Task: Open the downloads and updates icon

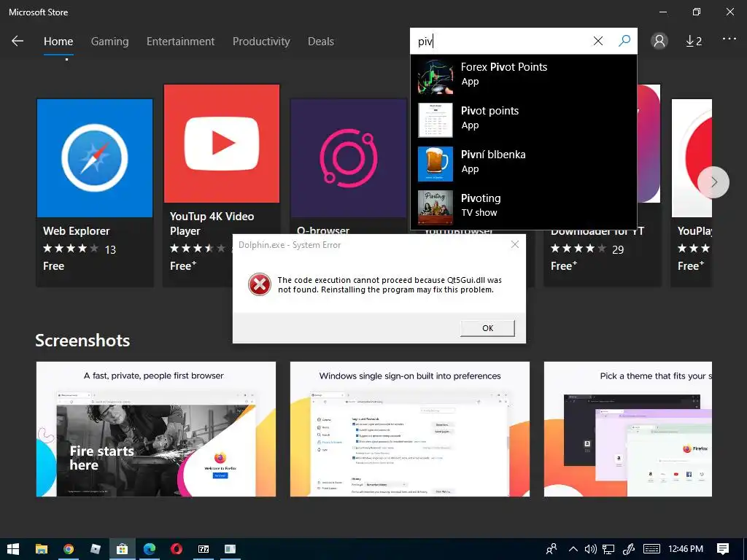Action: coord(694,42)
